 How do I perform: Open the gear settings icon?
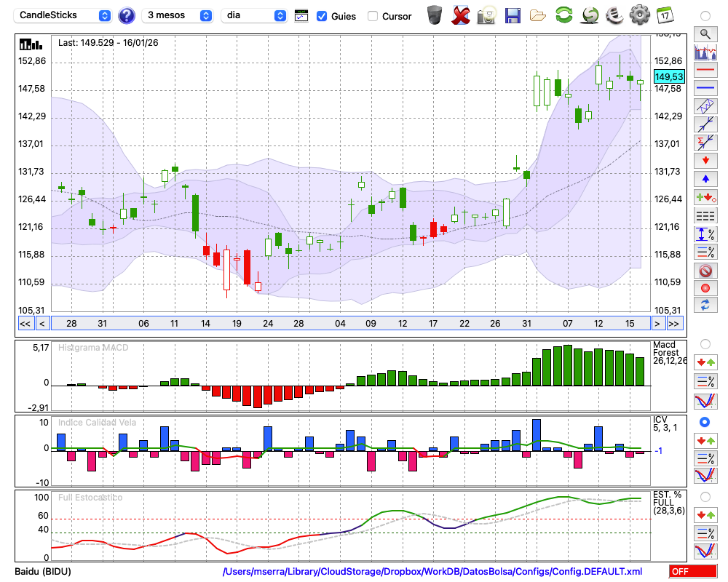pos(639,15)
